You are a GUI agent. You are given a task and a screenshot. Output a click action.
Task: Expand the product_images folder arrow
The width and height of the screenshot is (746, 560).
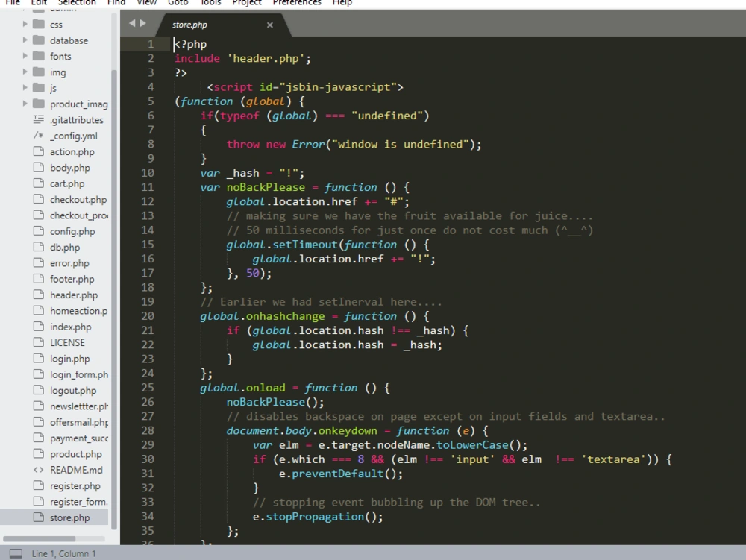coord(25,104)
